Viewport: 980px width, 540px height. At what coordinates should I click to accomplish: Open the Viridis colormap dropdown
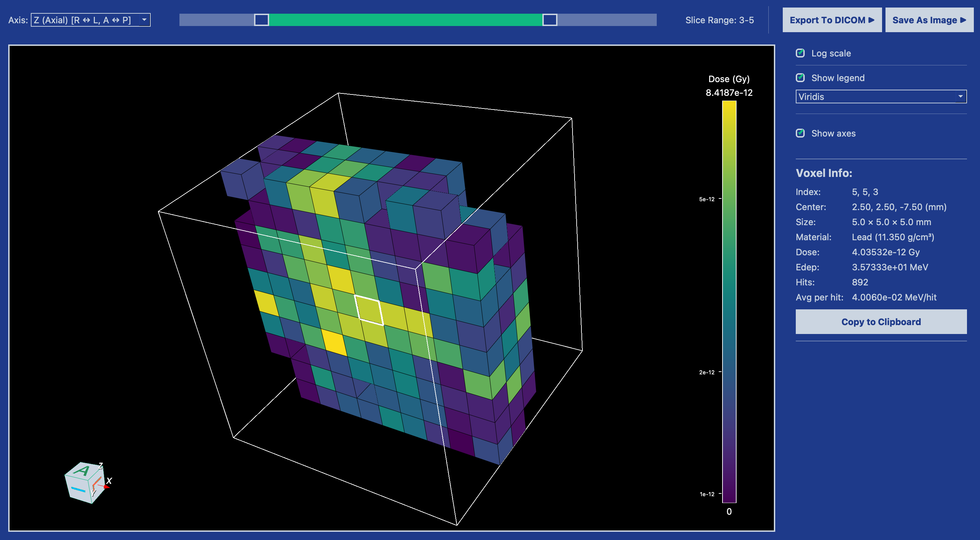pyautogui.click(x=881, y=97)
